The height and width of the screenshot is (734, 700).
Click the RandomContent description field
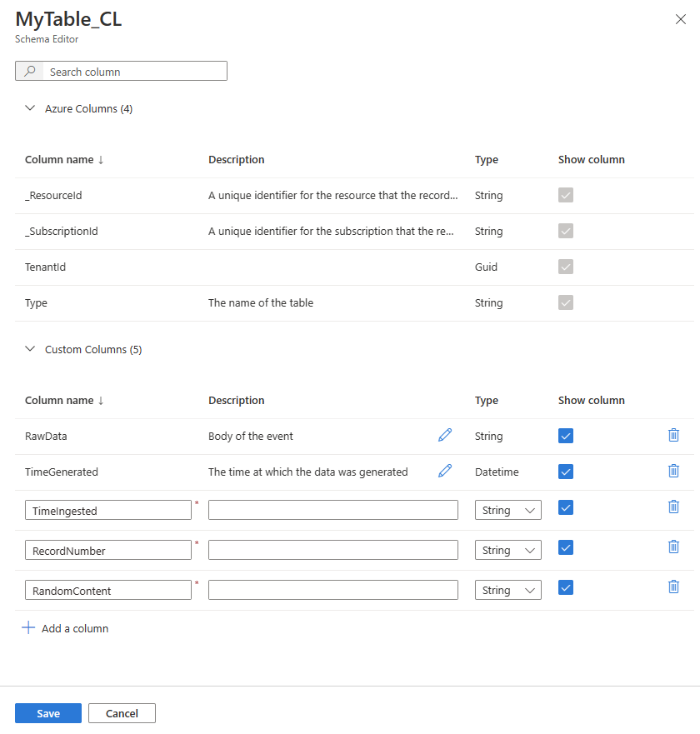click(x=332, y=590)
